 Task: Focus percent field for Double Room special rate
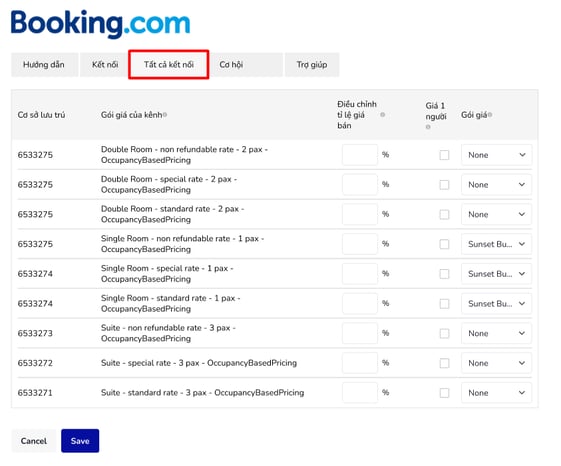(x=360, y=185)
